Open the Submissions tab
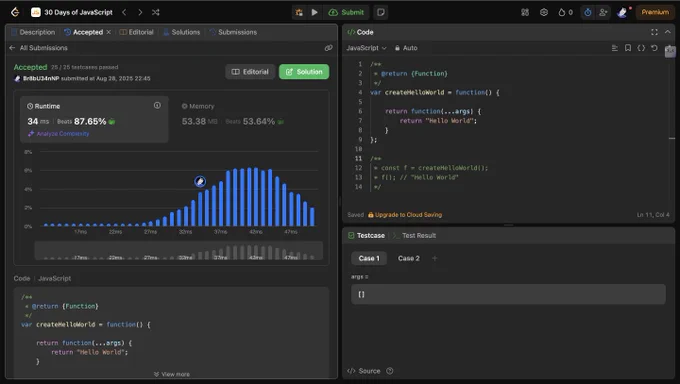The height and width of the screenshot is (384, 680). click(233, 32)
